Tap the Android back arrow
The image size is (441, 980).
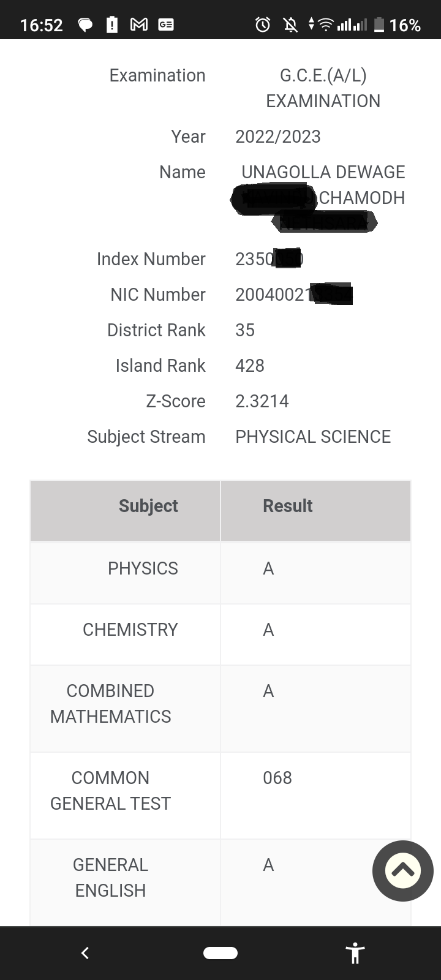(x=85, y=952)
